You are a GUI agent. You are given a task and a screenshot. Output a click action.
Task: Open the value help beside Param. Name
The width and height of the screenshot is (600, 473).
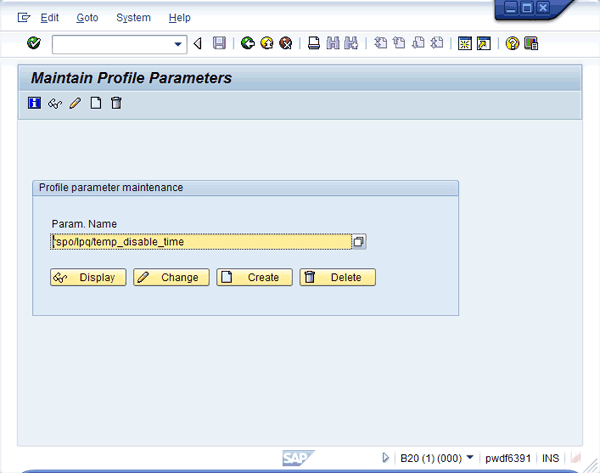click(x=359, y=242)
